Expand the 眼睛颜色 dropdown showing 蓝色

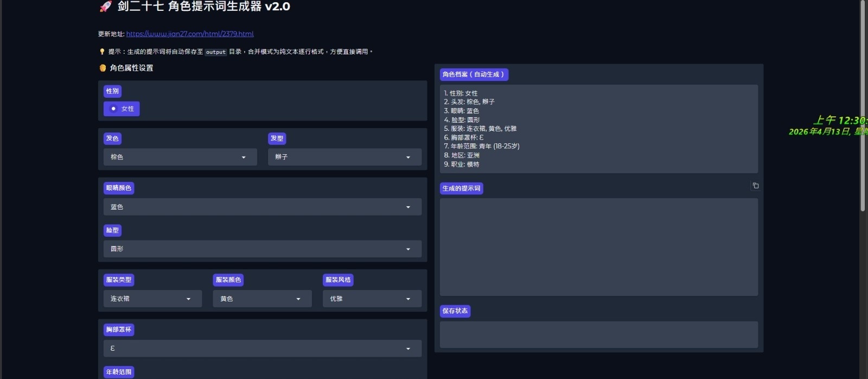tap(263, 207)
